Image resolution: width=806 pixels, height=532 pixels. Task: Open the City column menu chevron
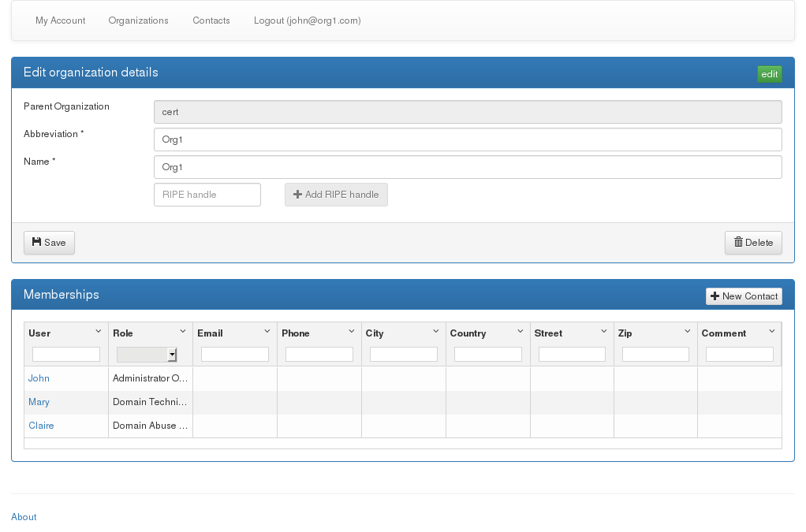[x=436, y=332]
